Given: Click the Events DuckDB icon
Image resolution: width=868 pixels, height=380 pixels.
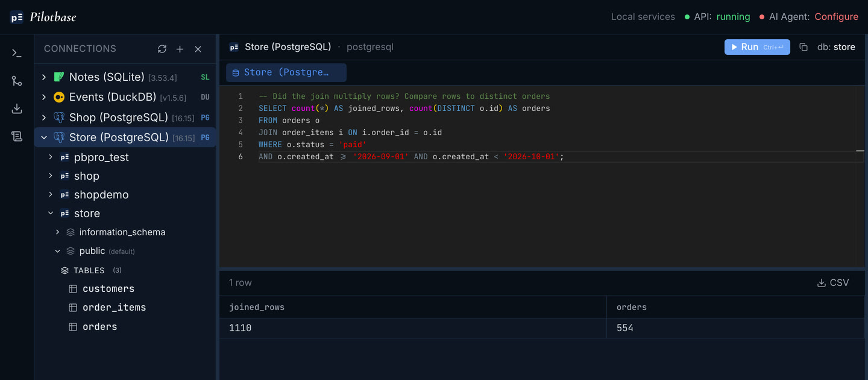Looking at the screenshot, I should pyautogui.click(x=59, y=97).
